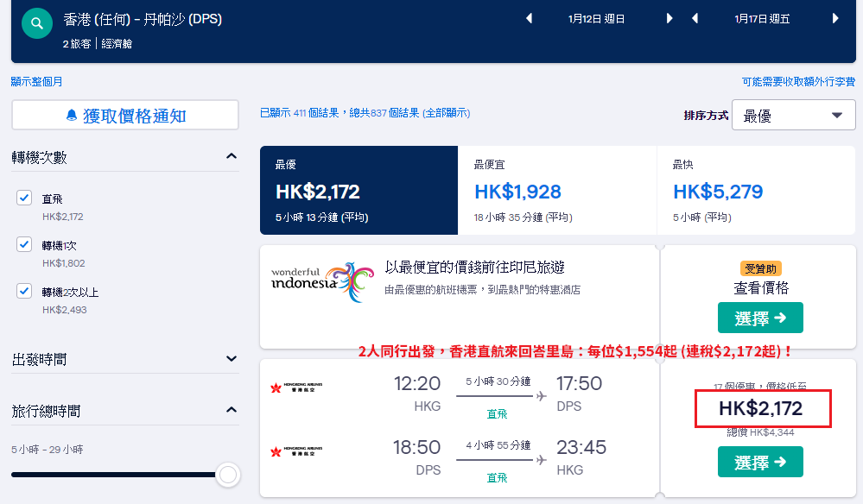Click Wonderful Indonesia sponsor logo

pyautogui.click(x=322, y=282)
